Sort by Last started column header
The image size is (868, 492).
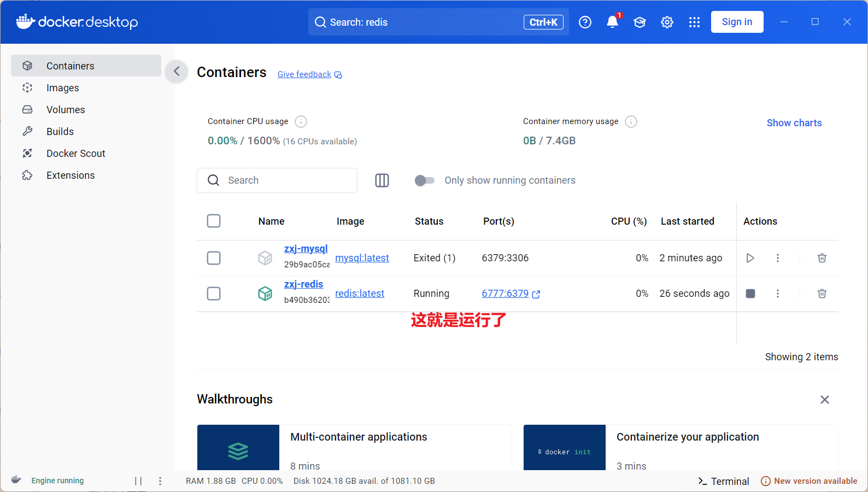pyautogui.click(x=688, y=221)
